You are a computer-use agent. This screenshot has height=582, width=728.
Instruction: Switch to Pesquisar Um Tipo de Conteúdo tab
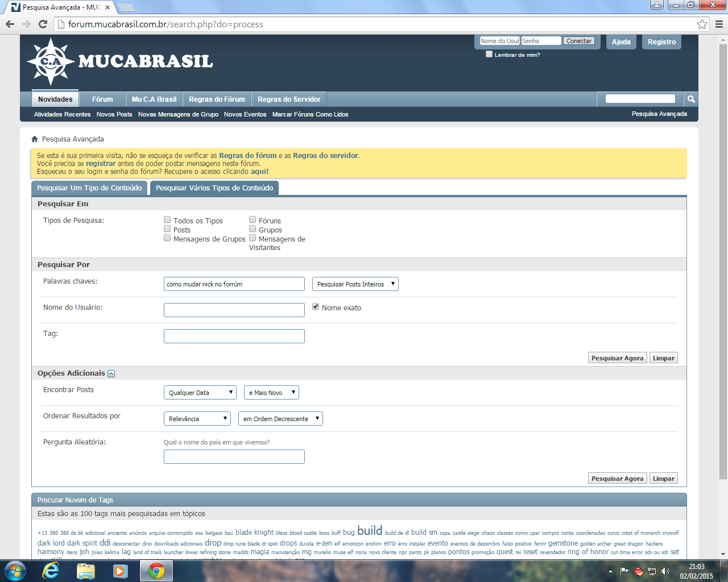click(89, 188)
